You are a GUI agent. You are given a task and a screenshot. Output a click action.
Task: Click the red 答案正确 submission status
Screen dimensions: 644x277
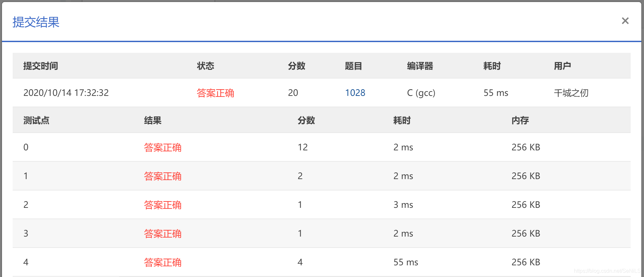[x=215, y=93]
